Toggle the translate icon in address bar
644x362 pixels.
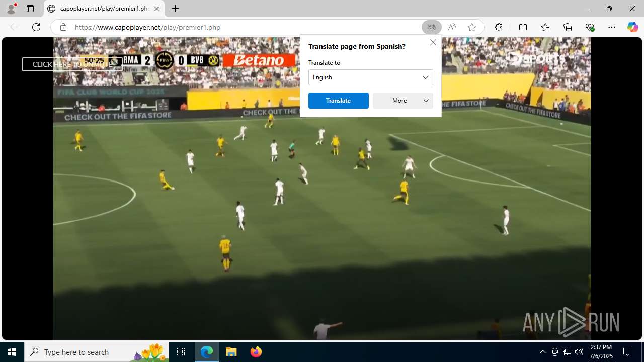click(431, 27)
